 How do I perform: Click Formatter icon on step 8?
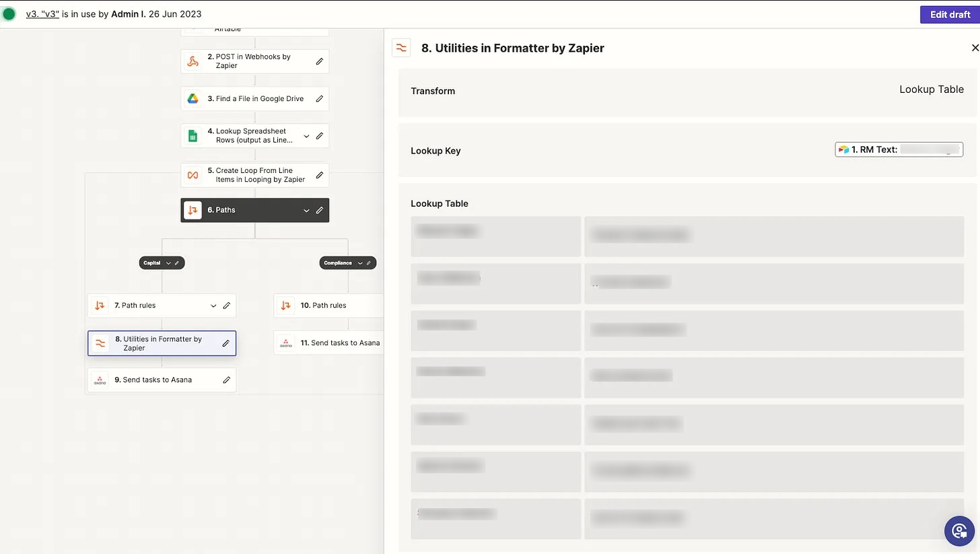point(100,343)
